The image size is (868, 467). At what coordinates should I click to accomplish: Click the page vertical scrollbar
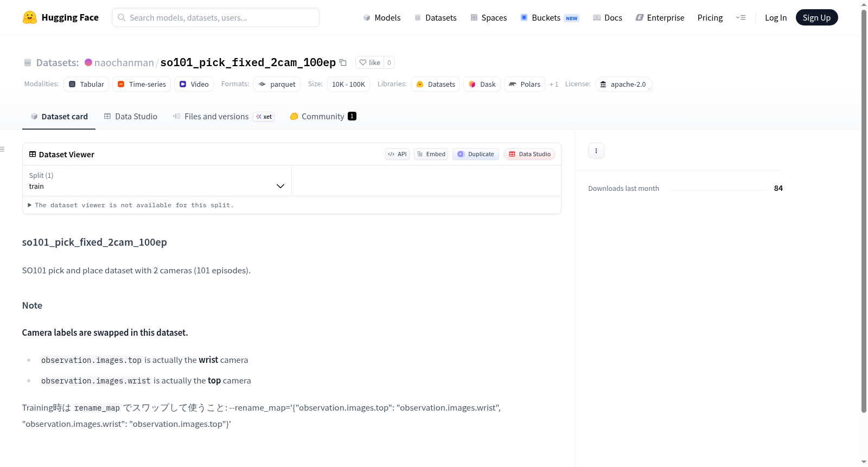[x=864, y=211]
